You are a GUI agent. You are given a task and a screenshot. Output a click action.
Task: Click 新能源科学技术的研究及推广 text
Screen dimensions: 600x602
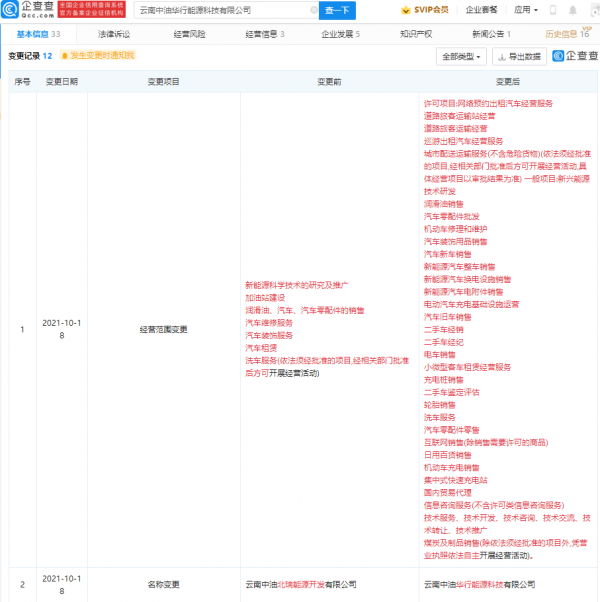click(x=297, y=285)
